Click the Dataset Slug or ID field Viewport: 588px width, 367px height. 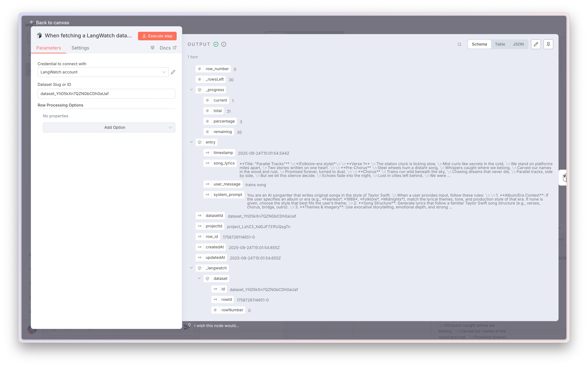point(106,94)
